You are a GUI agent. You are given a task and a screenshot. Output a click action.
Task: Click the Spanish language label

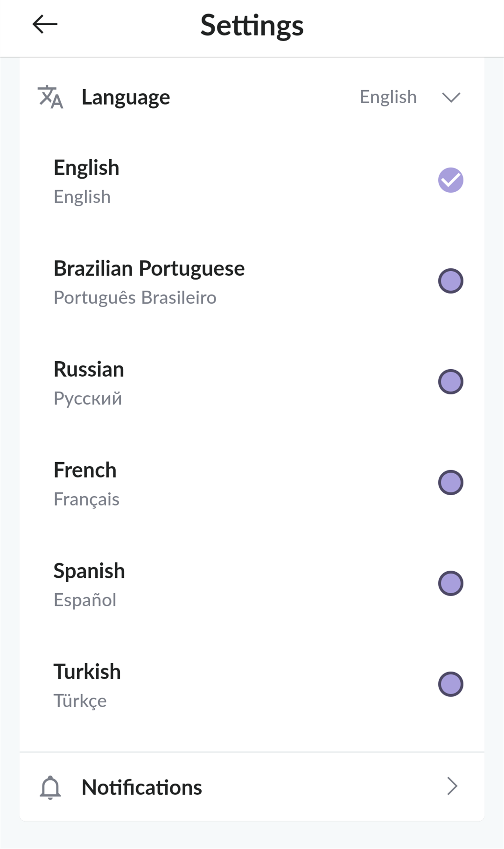click(x=89, y=571)
